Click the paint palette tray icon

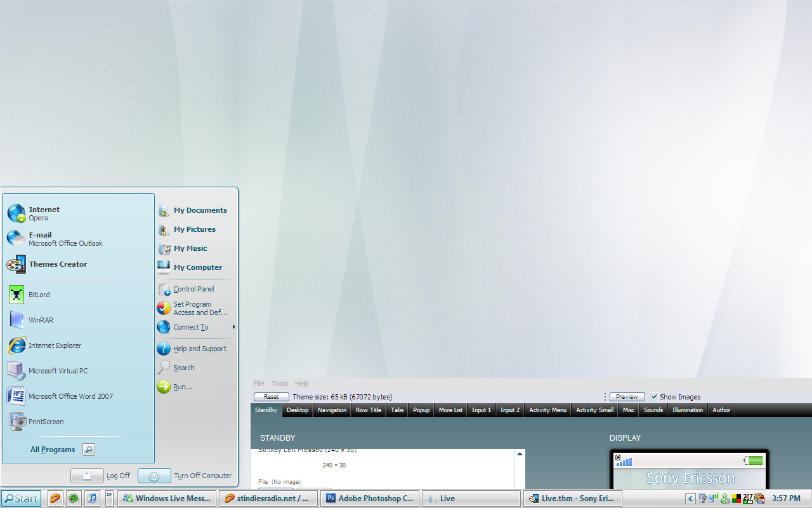[759, 498]
